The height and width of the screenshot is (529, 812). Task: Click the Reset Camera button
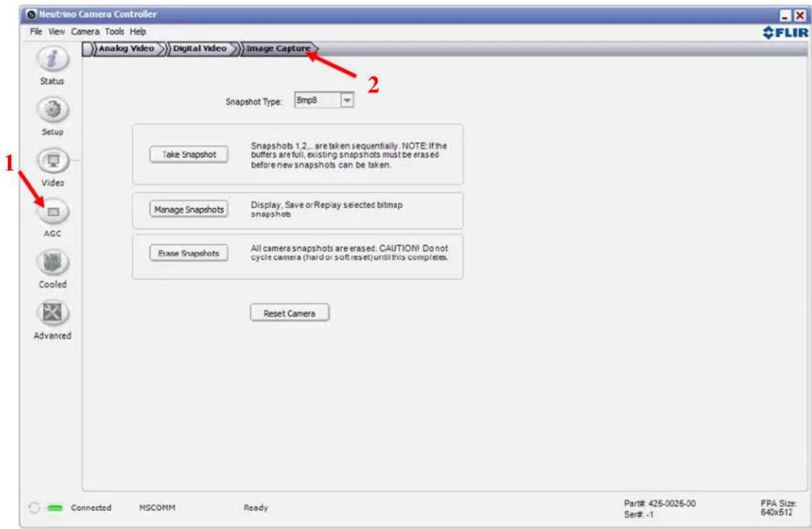click(x=289, y=314)
